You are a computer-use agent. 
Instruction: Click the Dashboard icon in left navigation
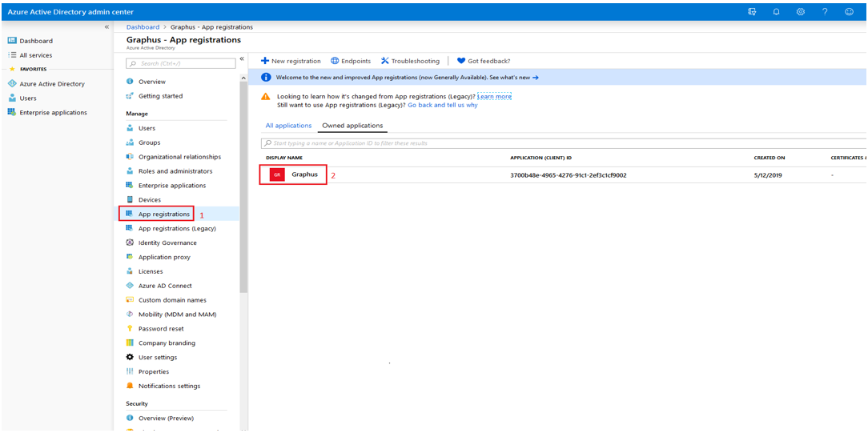(x=12, y=41)
